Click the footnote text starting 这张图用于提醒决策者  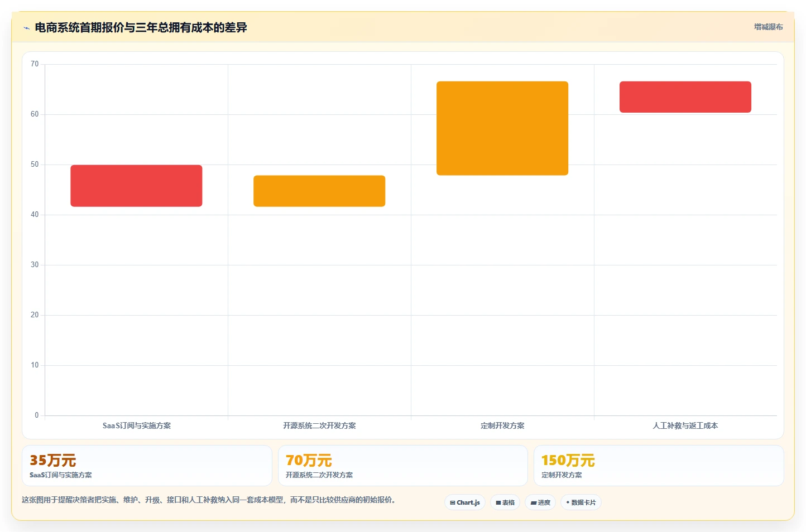208,500
